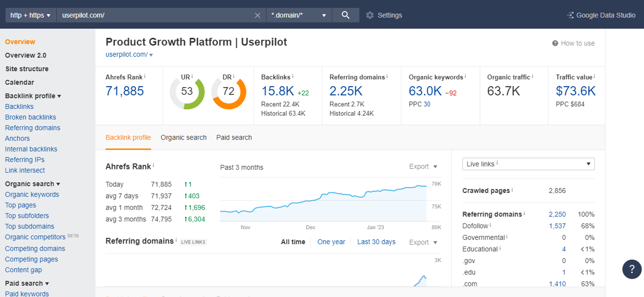Viewport: 644px width, 297px height.
Task: Open Competing domains report
Action: point(35,248)
